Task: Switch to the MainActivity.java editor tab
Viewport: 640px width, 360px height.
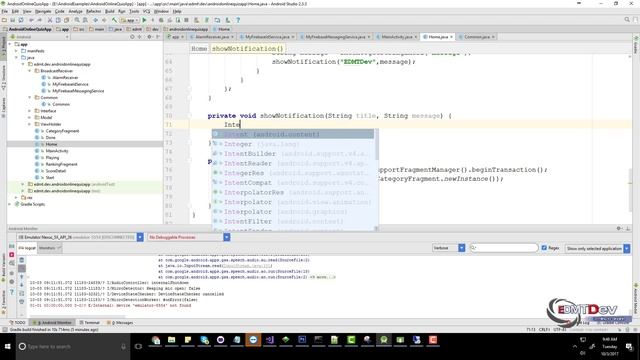Action: tap(396, 37)
